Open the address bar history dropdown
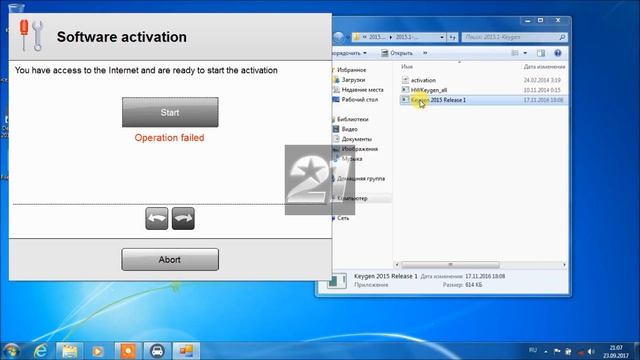Screen dimensions: 640x360 pyautogui.click(x=442, y=37)
